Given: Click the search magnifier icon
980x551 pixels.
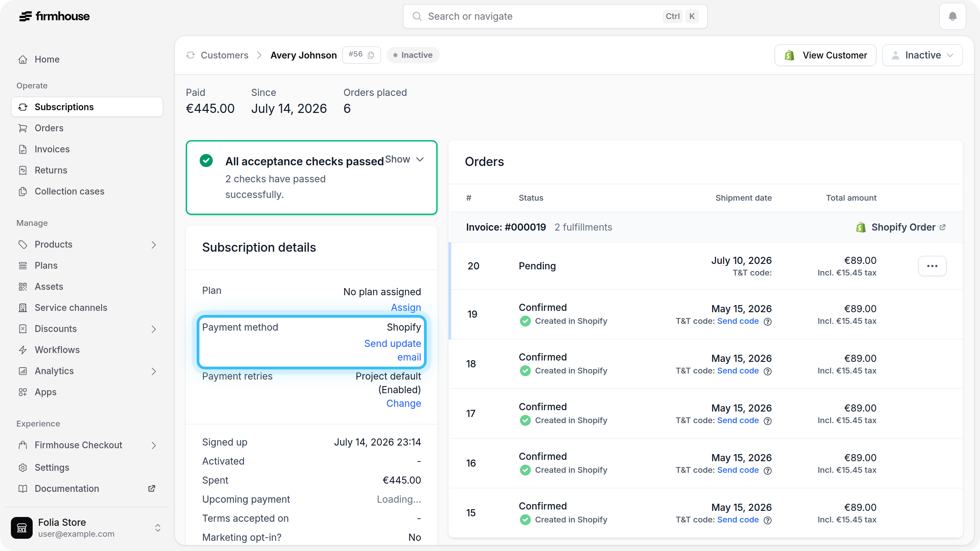Looking at the screenshot, I should pyautogui.click(x=417, y=16).
